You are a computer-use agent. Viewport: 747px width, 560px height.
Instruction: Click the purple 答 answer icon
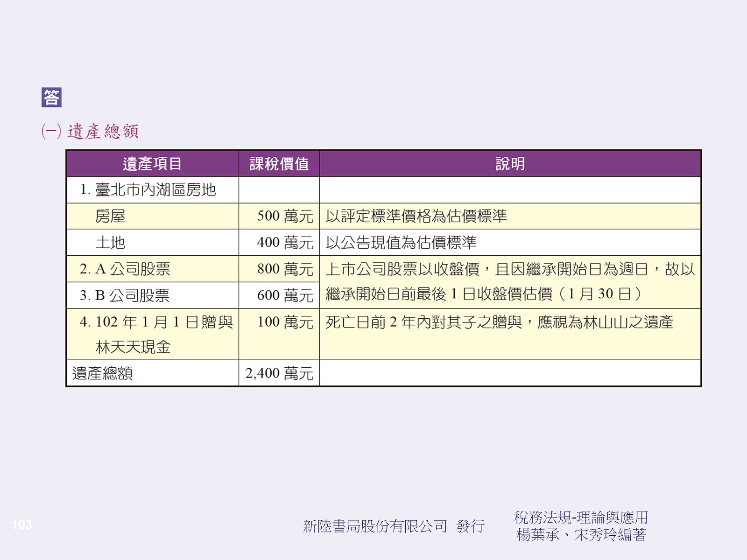pyautogui.click(x=51, y=97)
